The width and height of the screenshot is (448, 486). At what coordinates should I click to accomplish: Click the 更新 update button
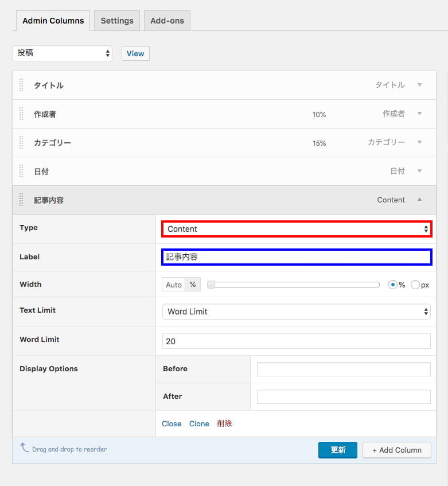point(338,450)
